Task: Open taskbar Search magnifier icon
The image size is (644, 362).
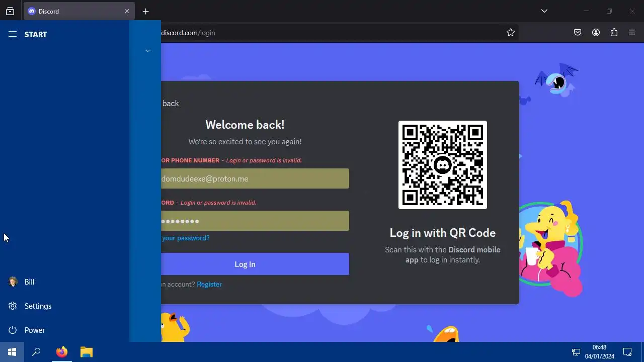Action: point(36,352)
